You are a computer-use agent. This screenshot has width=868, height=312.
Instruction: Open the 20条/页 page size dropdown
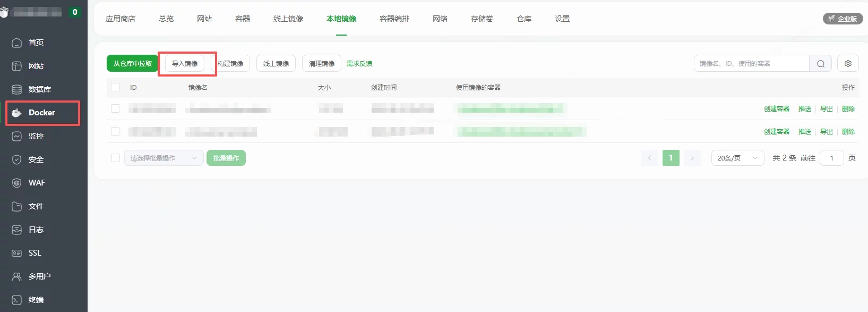pos(738,158)
